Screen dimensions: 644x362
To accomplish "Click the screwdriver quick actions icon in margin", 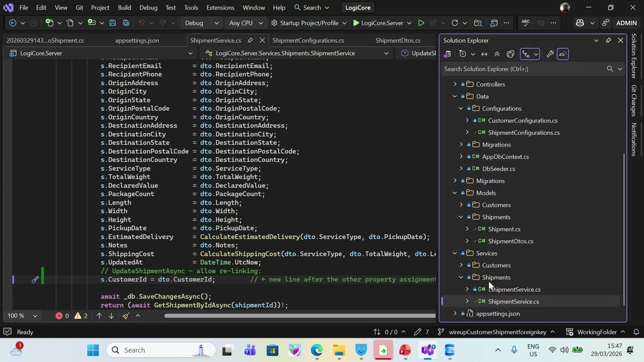I will (35, 280).
